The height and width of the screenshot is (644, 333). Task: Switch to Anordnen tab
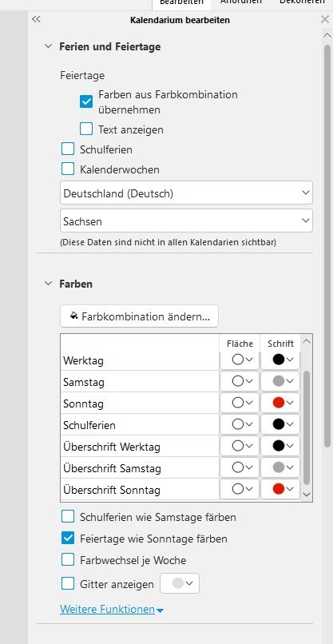click(241, 2)
